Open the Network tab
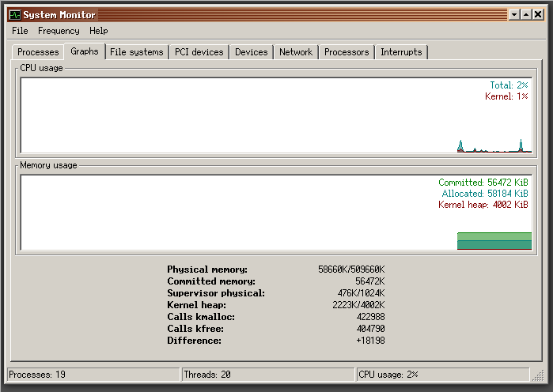 (296, 52)
